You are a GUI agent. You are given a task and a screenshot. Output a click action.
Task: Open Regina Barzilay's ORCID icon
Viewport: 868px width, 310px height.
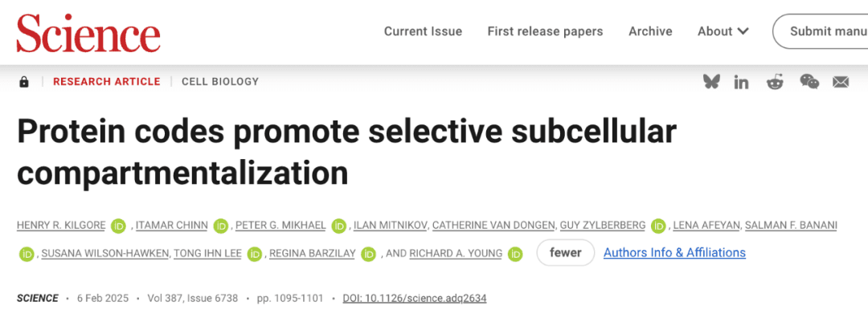click(368, 254)
